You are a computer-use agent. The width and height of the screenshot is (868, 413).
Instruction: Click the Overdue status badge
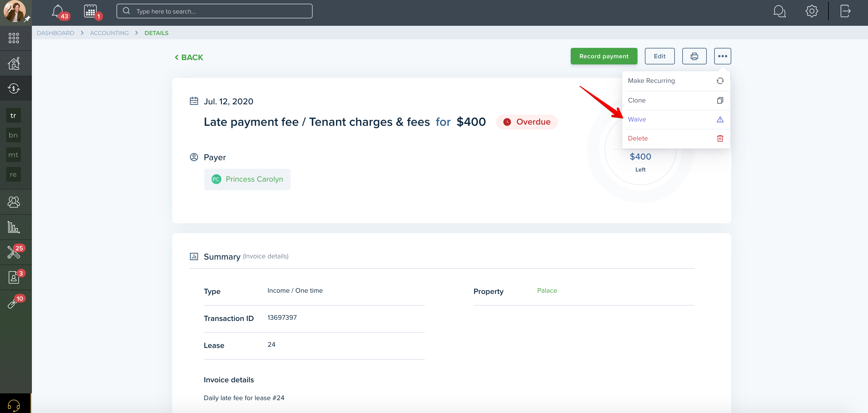point(526,122)
